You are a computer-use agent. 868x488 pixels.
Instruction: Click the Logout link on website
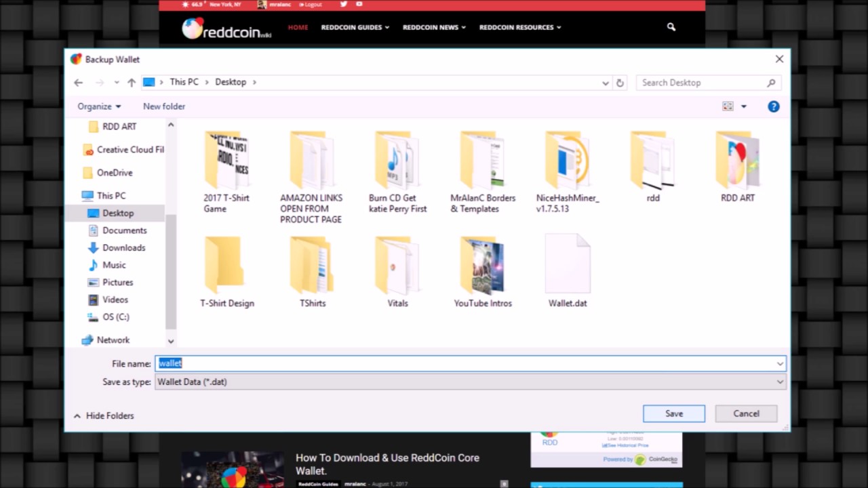point(310,4)
